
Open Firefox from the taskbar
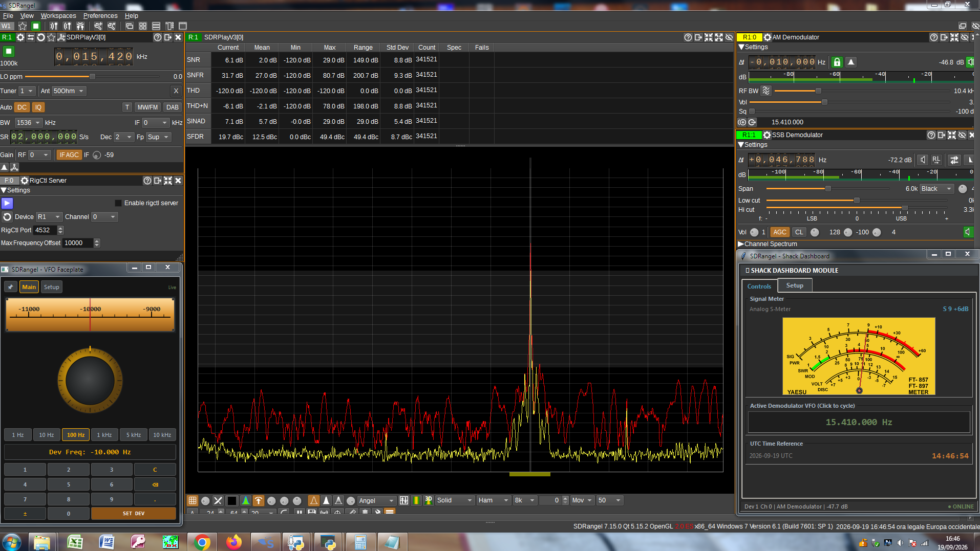(234, 542)
